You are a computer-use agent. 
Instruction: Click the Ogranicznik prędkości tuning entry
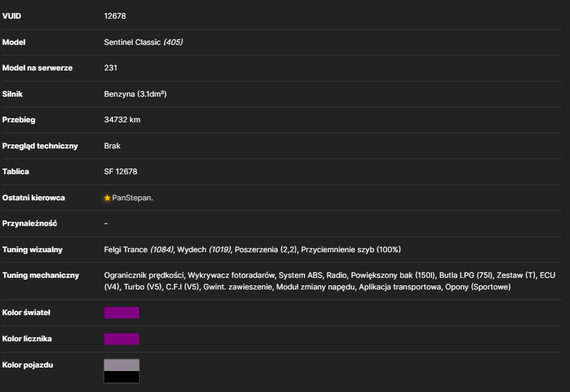tap(144, 276)
